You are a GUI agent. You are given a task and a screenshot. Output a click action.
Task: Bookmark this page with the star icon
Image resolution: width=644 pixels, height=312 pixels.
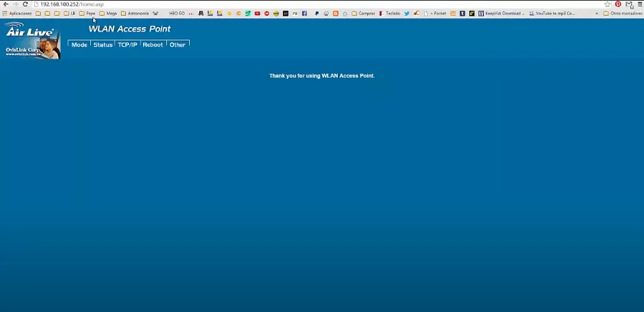click(x=607, y=4)
